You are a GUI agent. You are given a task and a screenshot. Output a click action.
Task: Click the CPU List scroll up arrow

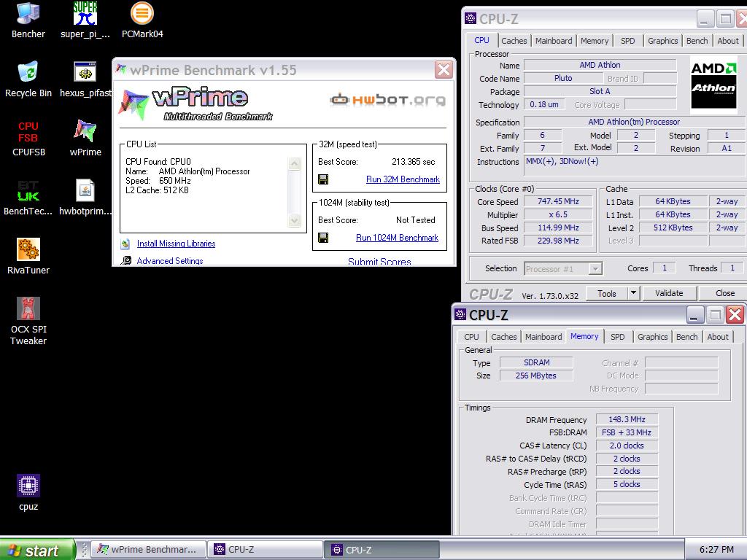295,164
